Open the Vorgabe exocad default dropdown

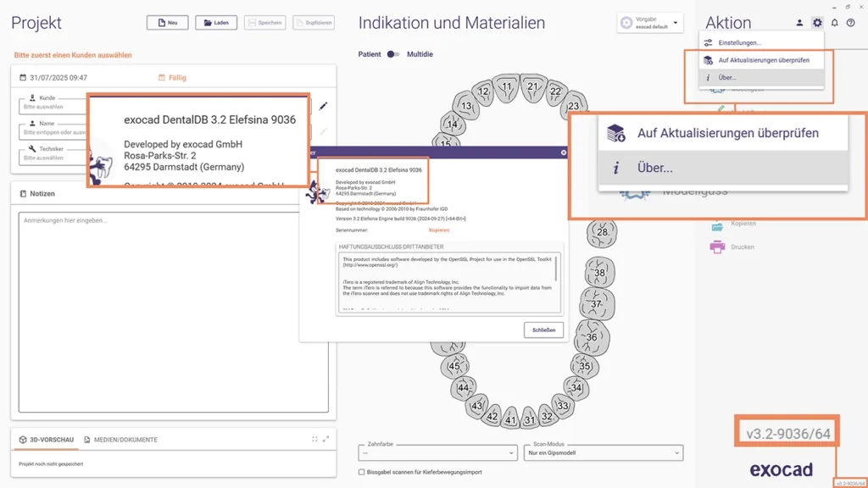[650, 23]
